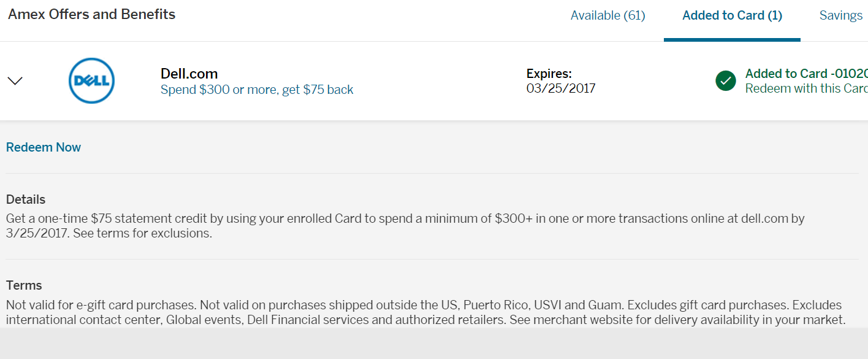The height and width of the screenshot is (359, 868).
Task: Collapse the Dell.com offer chevron
Action: pyautogui.click(x=15, y=81)
